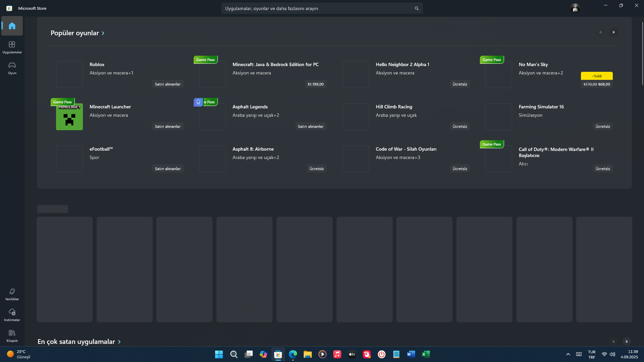Open Roblox game listing
Image resolution: width=644 pixels, height=362 pixels.
tap(120, 74)
